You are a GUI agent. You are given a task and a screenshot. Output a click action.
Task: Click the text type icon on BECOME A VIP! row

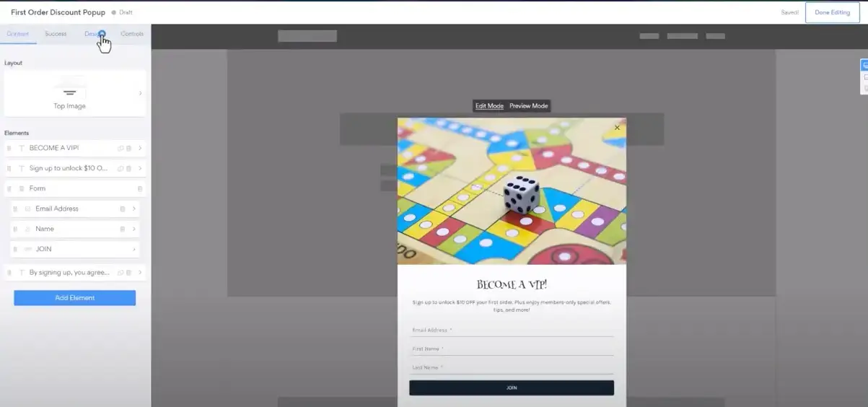[x=22, y=148]
